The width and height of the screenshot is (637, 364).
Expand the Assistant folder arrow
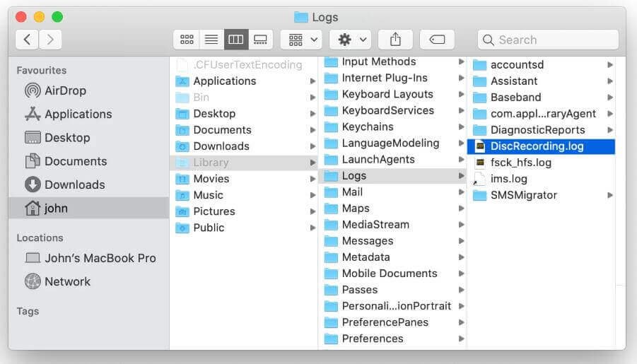pyautogui.click(x=610, y=81)
